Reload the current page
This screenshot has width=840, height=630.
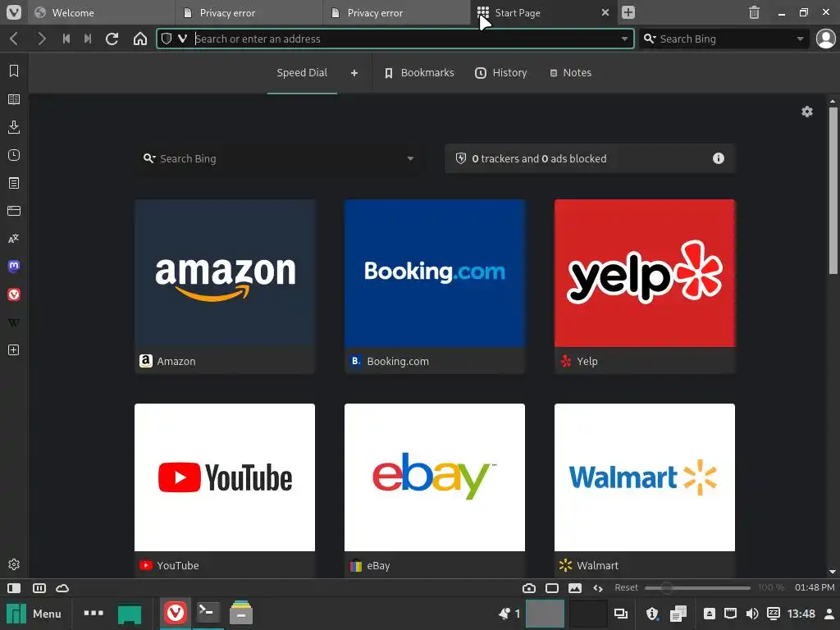pyautogui.click(x=112, y=39)
